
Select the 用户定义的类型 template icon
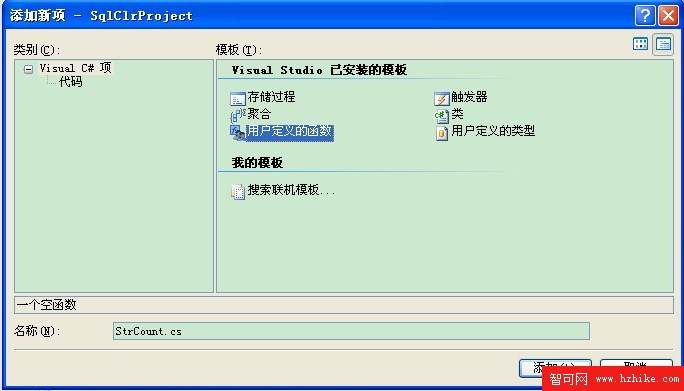click(441, 133)
